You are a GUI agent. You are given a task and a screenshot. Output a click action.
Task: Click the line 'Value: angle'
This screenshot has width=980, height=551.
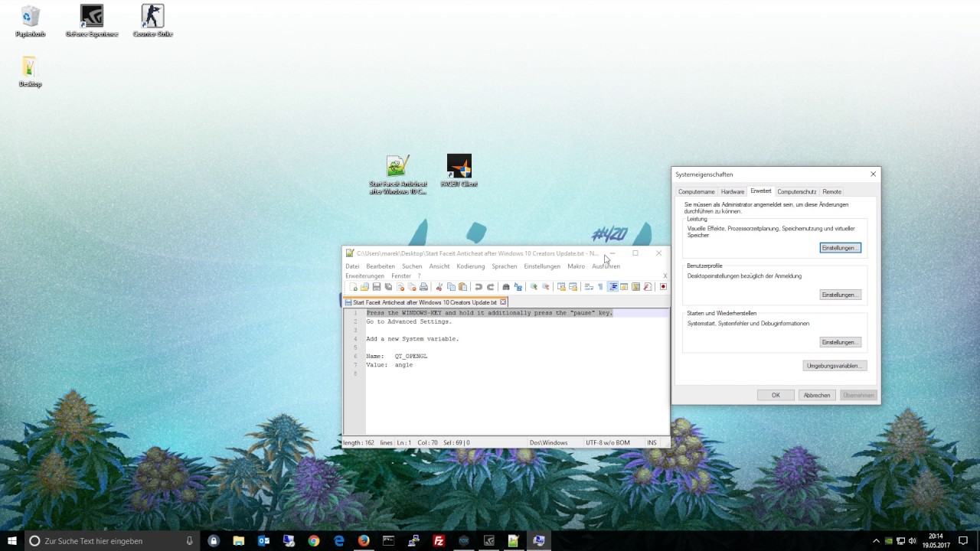click(389, 365)
